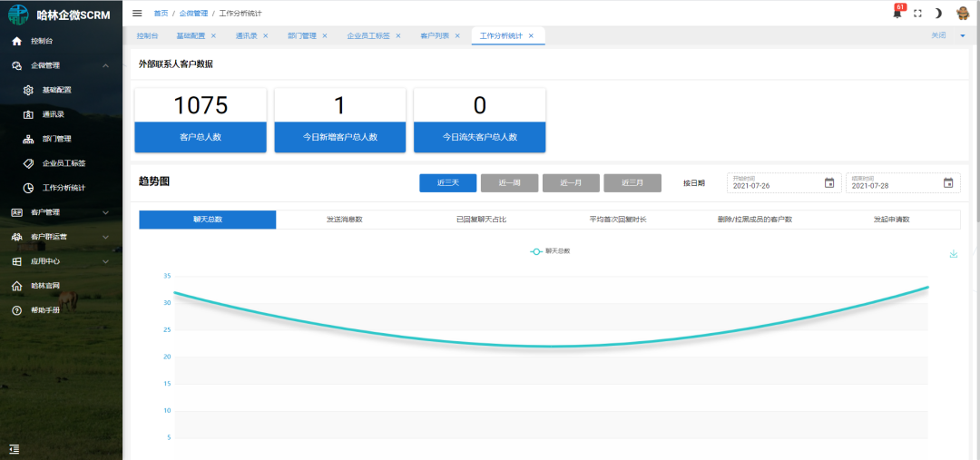Select the 发送消息数 chart tab
980x460 pixels.
344,220
